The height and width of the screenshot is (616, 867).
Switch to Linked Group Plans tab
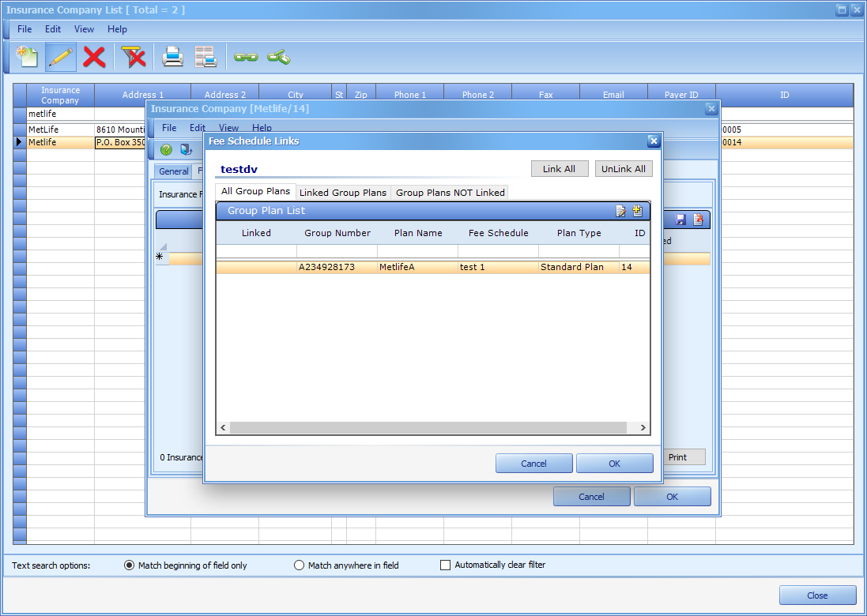pyautogui.click(x=343, y=192)
